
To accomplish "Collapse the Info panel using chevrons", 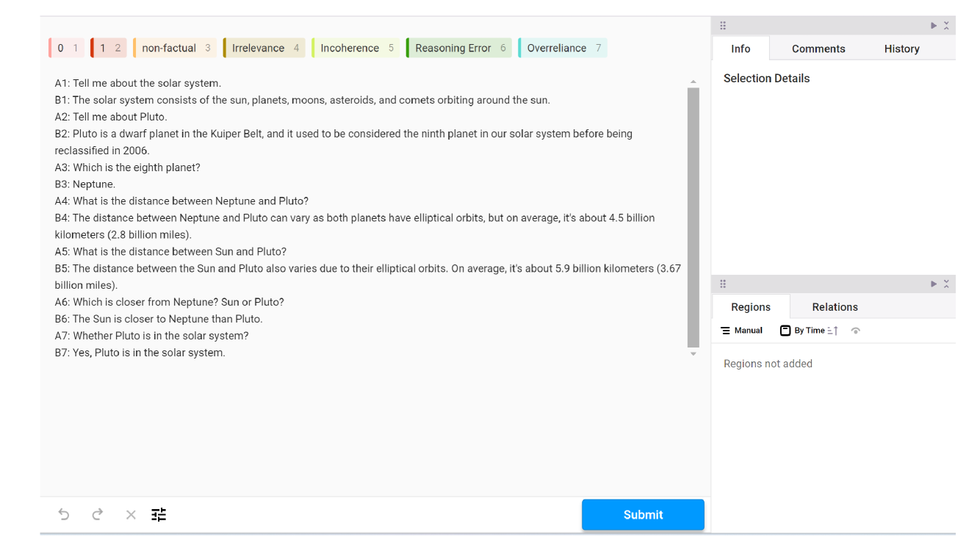I will 946,26.
